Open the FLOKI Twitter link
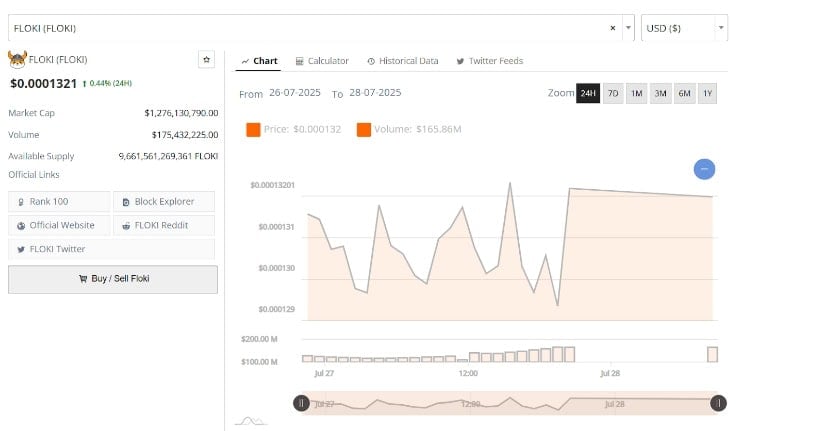Viewport: 825px width, 431px height. [x=112, y=249]
